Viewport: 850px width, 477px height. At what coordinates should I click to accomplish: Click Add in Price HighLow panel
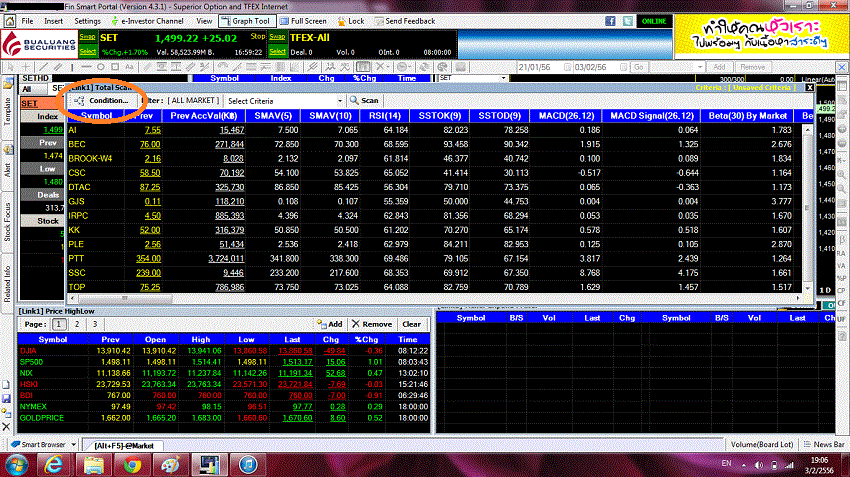pos(330,324)
